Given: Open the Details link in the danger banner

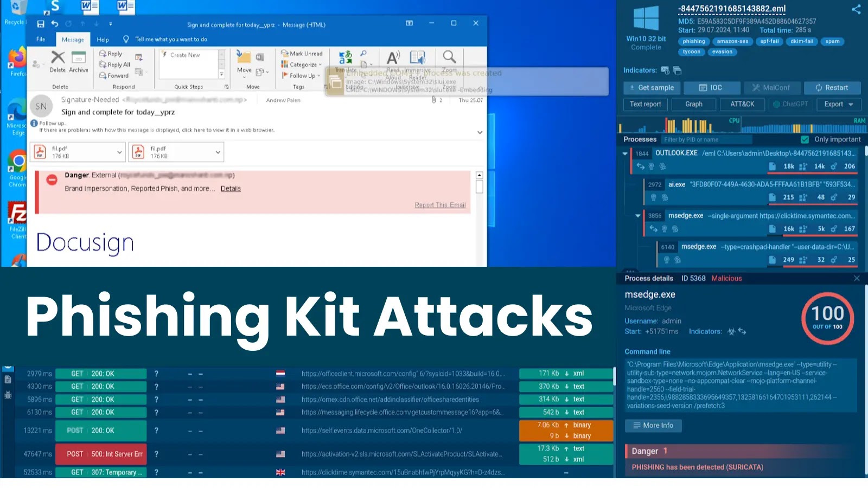Looking at the screenshot, I should (231, 189).
